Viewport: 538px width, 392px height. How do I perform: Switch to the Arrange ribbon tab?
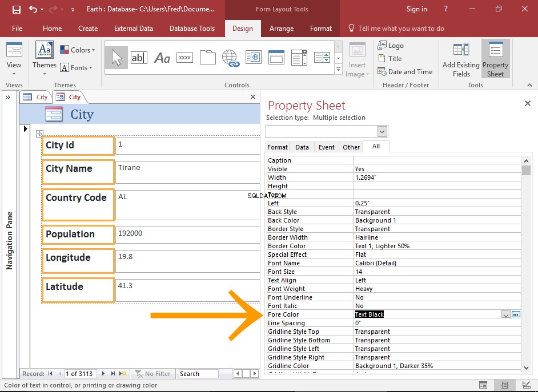click(282, 29)
